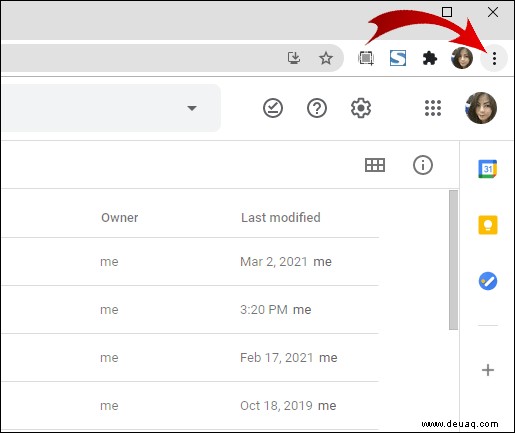515x433 pixels.
Task: Select the row modified Feb 17, 2021
Action: point(190,358)
